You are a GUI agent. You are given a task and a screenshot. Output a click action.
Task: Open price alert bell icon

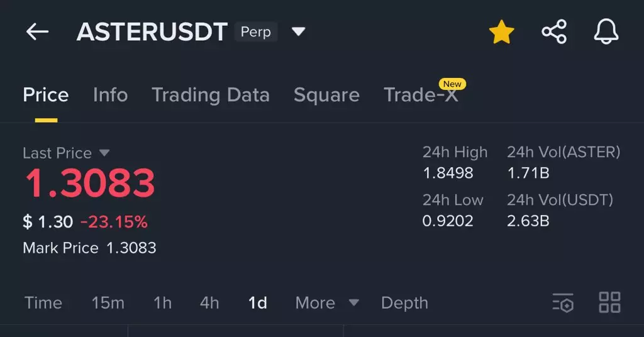(606, 32)
